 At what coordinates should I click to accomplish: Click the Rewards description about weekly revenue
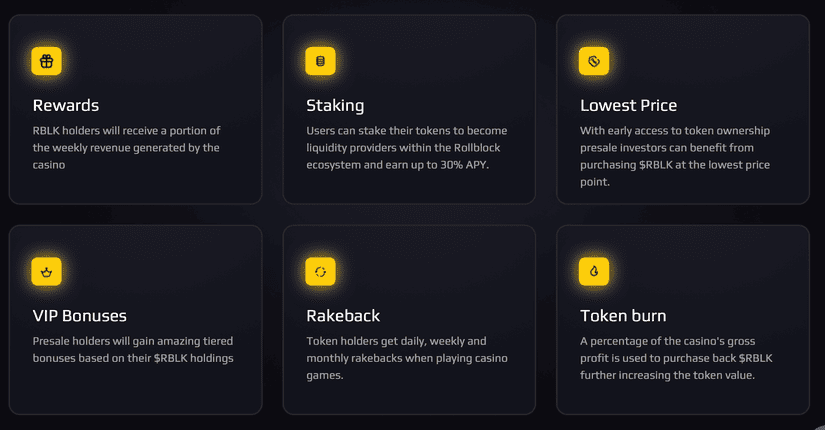click(x=126, y=148)
